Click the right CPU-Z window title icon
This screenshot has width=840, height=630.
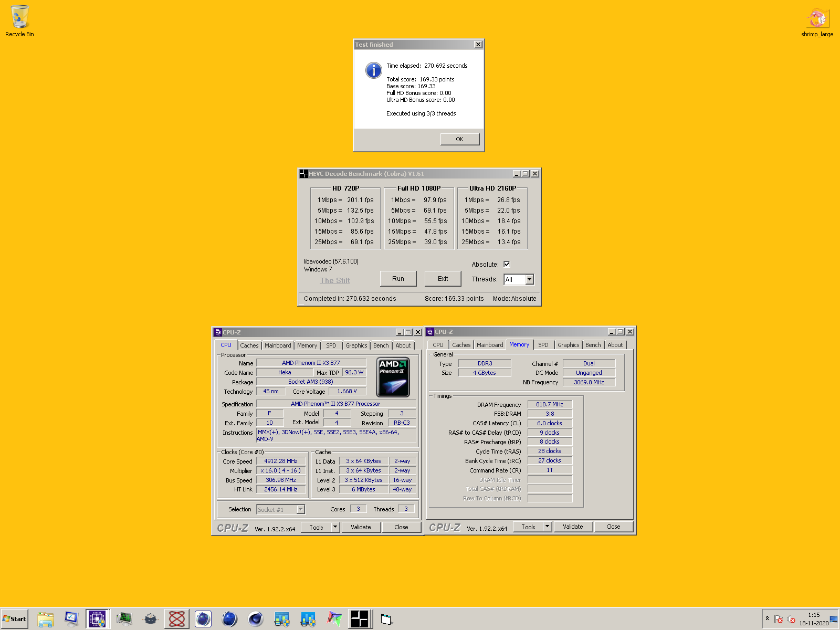430,332
